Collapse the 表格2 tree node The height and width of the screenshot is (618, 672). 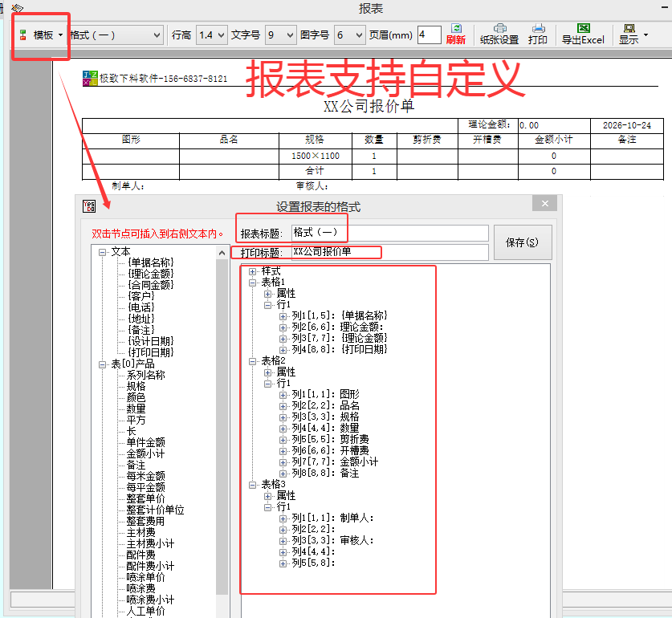tap(252, 361)
